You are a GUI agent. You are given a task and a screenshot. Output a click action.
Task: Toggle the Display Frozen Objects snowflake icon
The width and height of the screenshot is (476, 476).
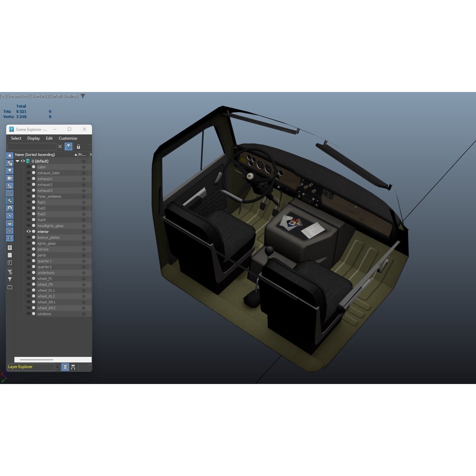click(10, 231)
